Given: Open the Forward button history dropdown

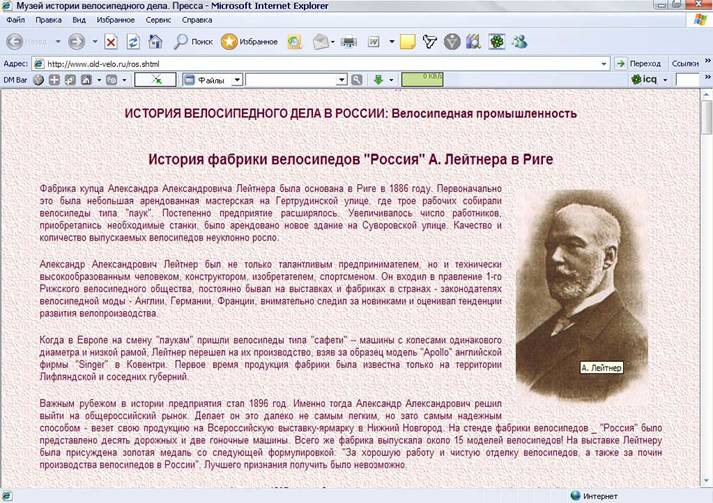Looking at the screenshot, I should [95, 42].
